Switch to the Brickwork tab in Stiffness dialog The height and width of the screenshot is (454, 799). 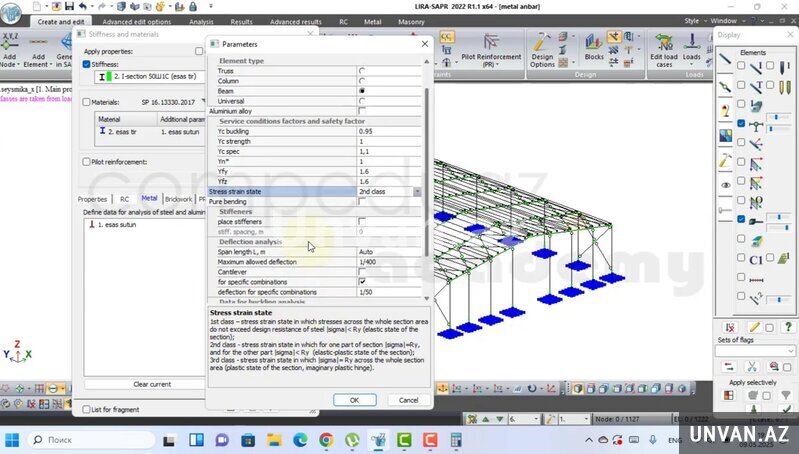pyautogui.click(x=178, y=199)
